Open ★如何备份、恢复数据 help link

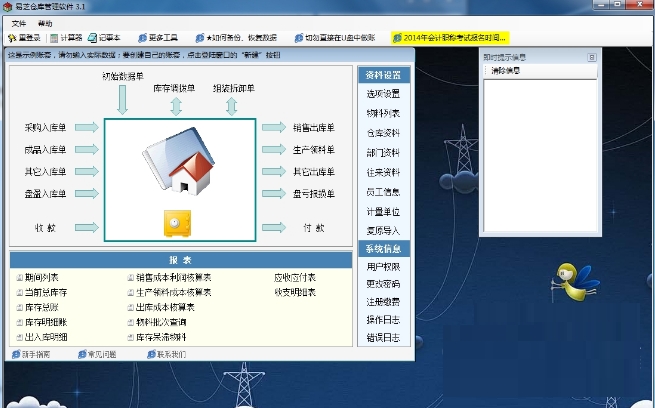[236, 38]
